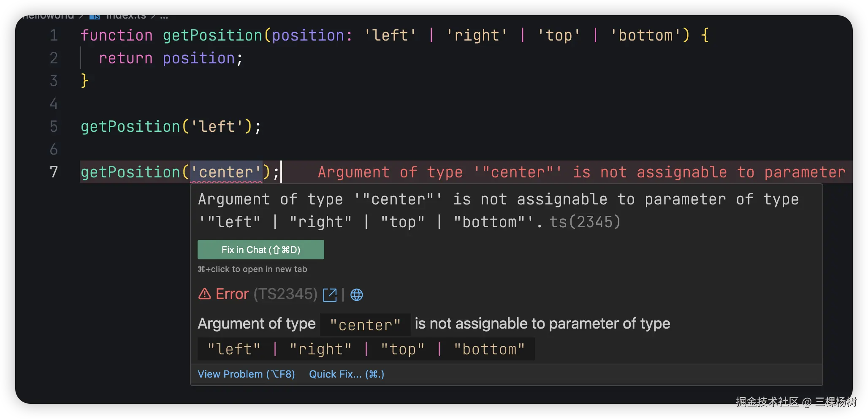This screenshot has height=419, width=868.
Task: Click the helloworld breadcrumb folder
Action: (x=48, y=17)
